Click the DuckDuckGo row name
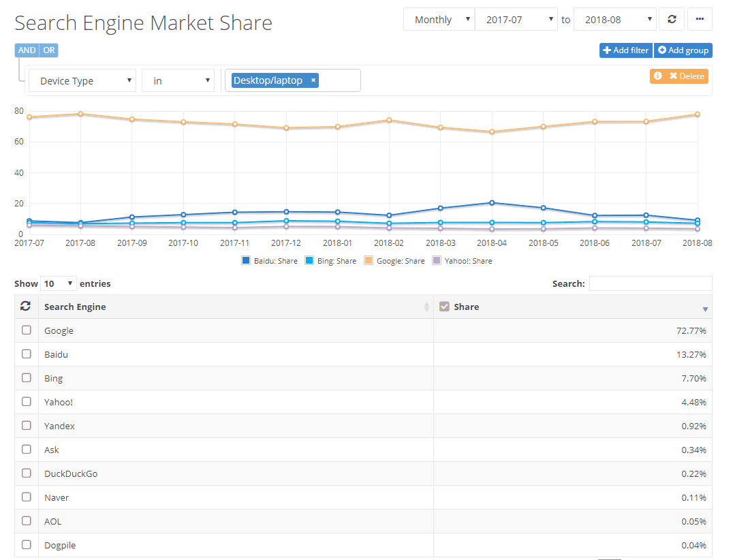Image resolution: width=733 pixels, height=560 pixels. tap(71, 473)
